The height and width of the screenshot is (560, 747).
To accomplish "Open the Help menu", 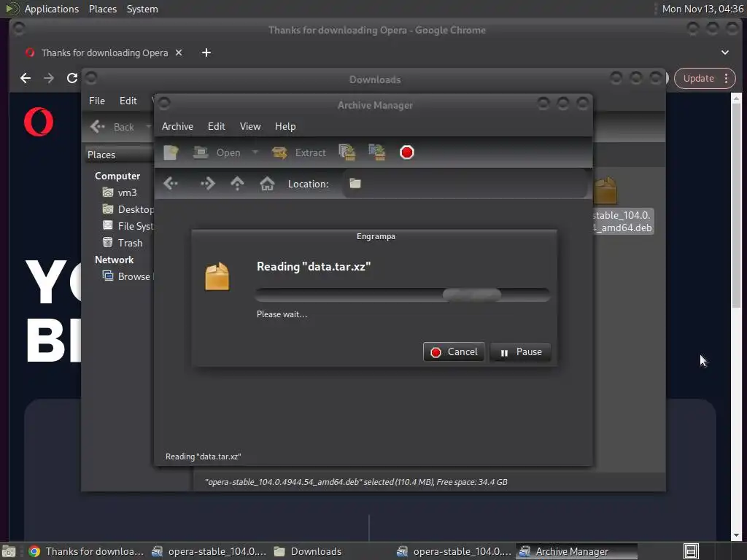I will [285, 126].
